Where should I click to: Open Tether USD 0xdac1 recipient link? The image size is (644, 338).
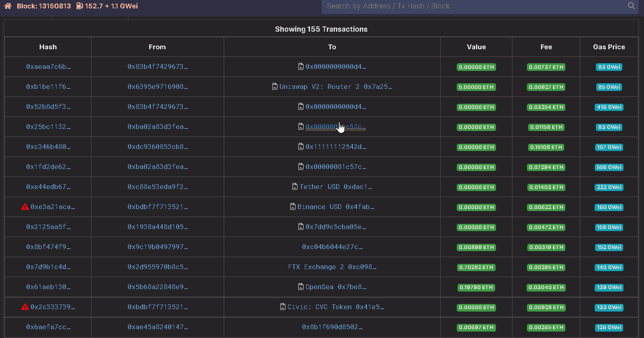click(x=336, y=187)
